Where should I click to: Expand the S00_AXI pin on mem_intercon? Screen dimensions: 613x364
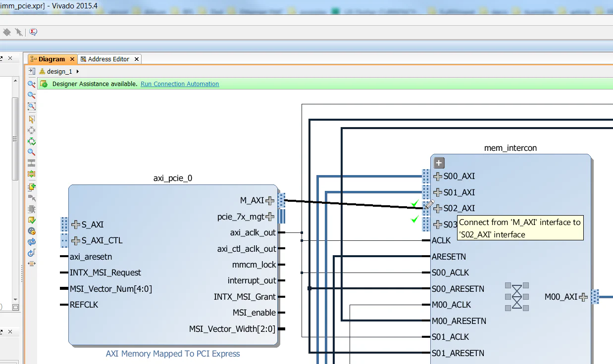pos(439,176)
